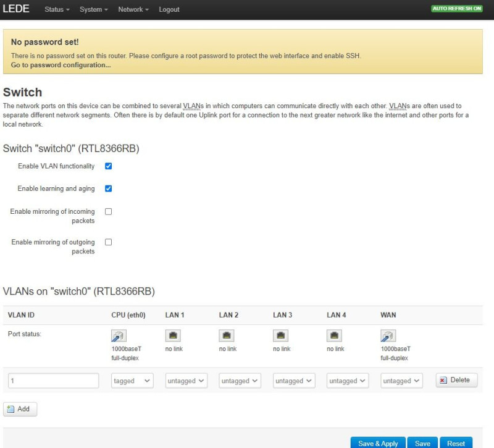Screen dimensions: 494x448
Task: Open the LAN 1 untagged dropdown
Action: click(186, 381)
